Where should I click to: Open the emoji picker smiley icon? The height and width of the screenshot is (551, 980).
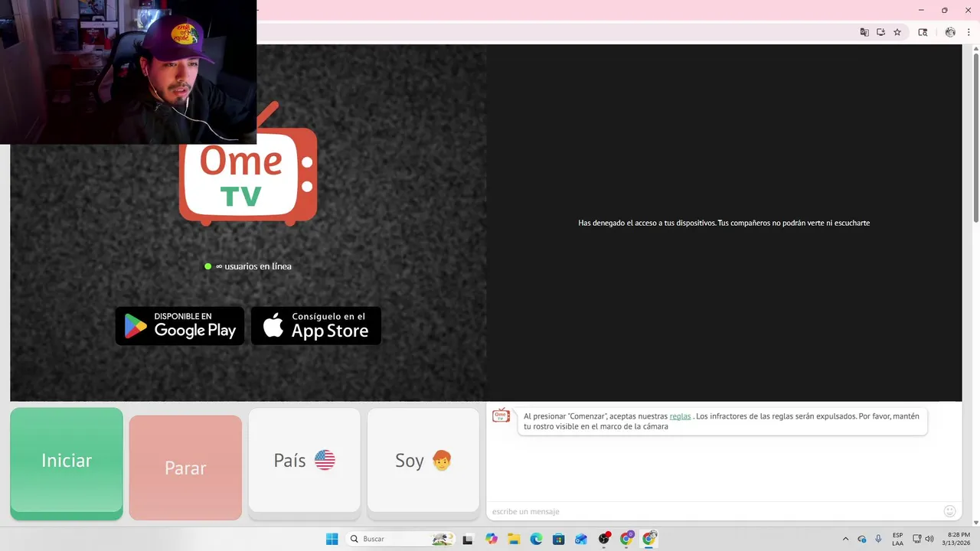coord(950,511)
